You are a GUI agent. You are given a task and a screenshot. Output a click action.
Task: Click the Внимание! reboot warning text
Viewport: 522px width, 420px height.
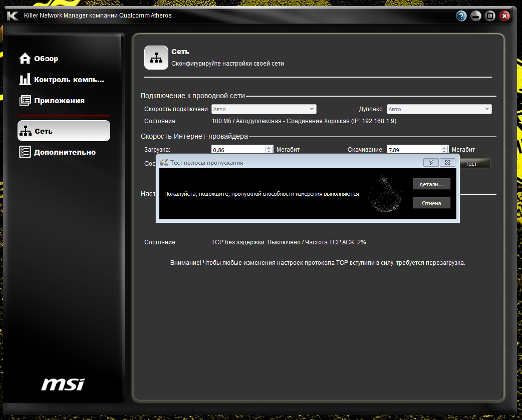tap(318, 263)
